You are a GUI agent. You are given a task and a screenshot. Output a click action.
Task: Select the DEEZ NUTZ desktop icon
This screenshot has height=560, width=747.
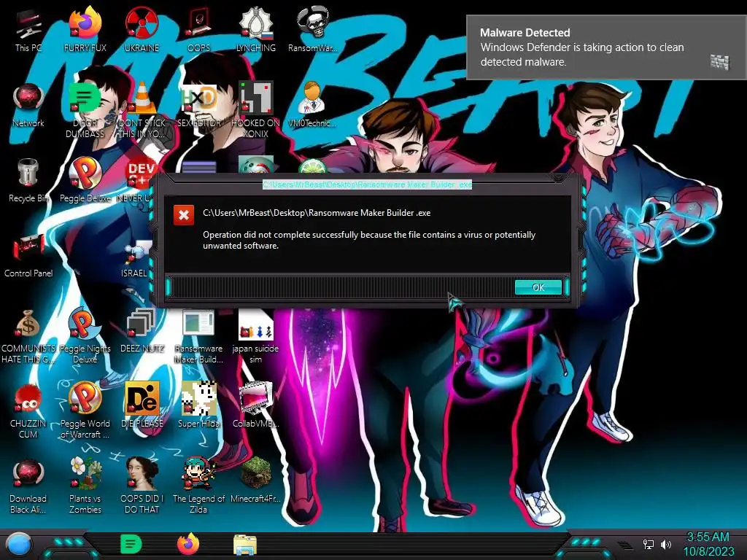(x=142, y=330)
